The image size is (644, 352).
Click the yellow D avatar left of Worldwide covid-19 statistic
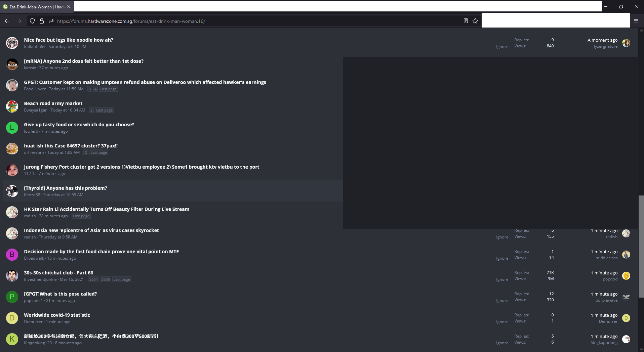coord(12,318)
